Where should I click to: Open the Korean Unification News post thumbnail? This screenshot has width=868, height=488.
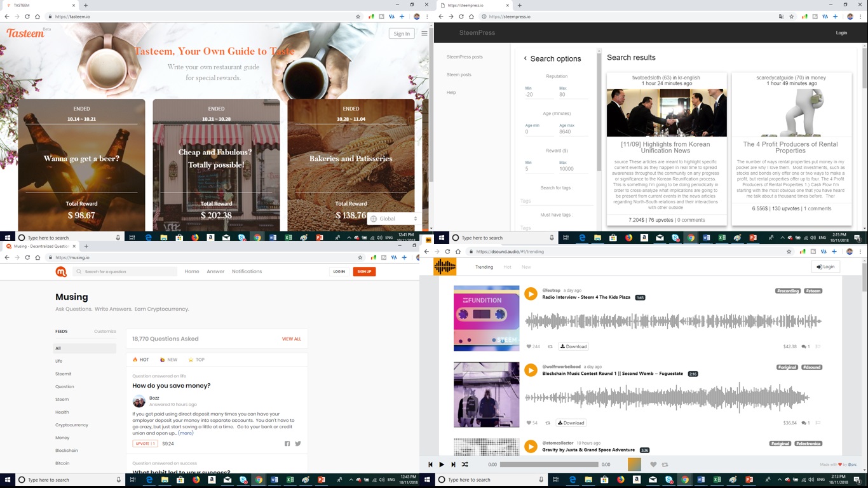click(666, 112)
